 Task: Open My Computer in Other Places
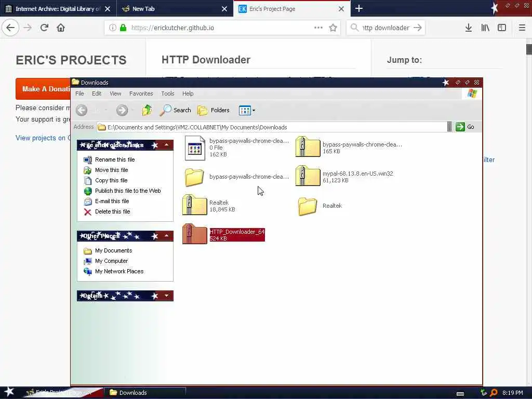(x=111, y=261)
